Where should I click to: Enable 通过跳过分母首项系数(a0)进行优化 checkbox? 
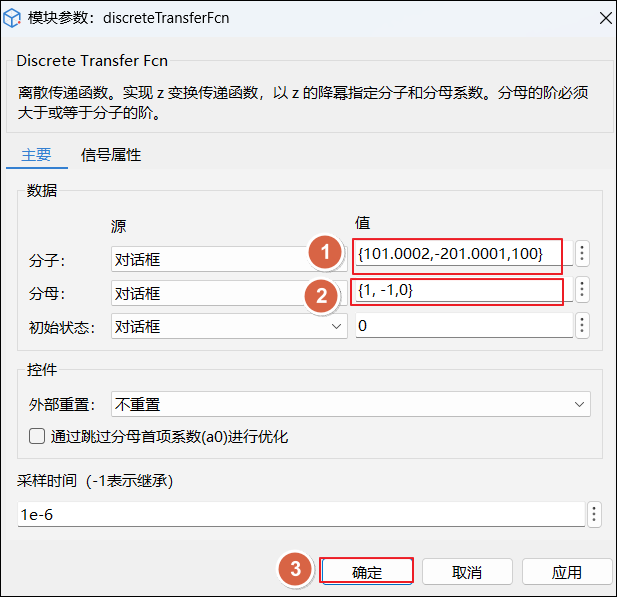coord(37,436)
